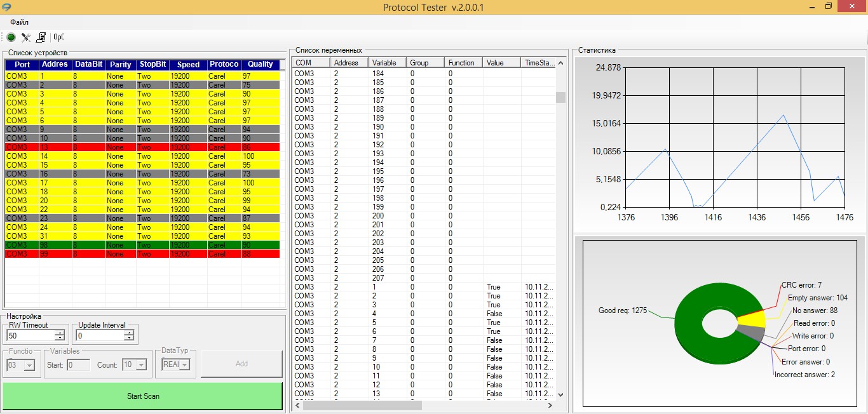Select the gray device row with address 2
This screenshot has width=868, height=414.
pyautogui.click(x=143, y=84)
